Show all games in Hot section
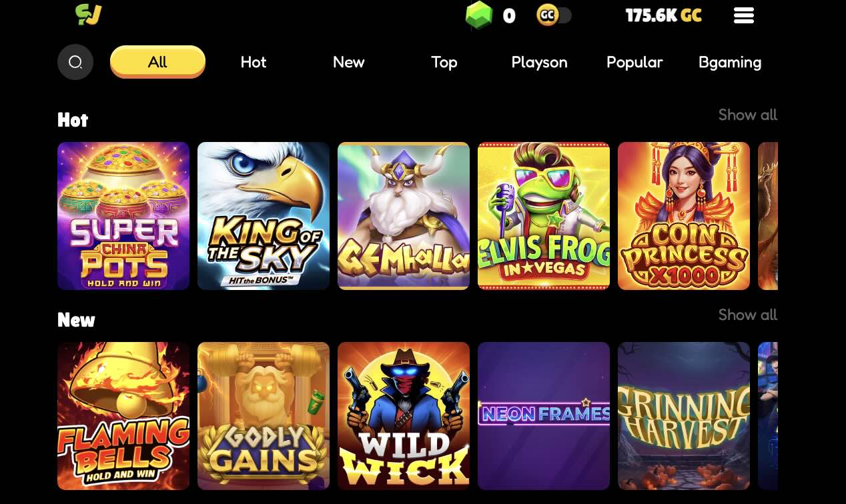The width and height of the screenshot is (846, 504). click(x=748, y=115)
